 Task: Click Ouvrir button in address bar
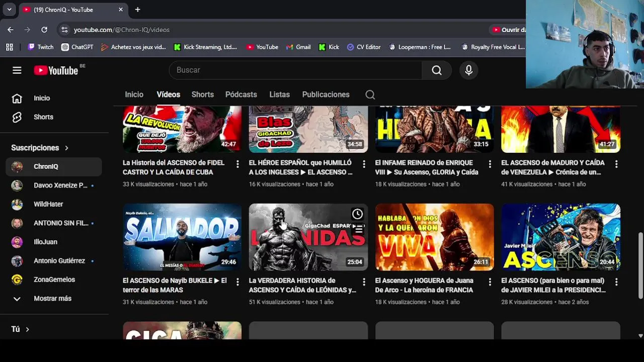point(508,30)
